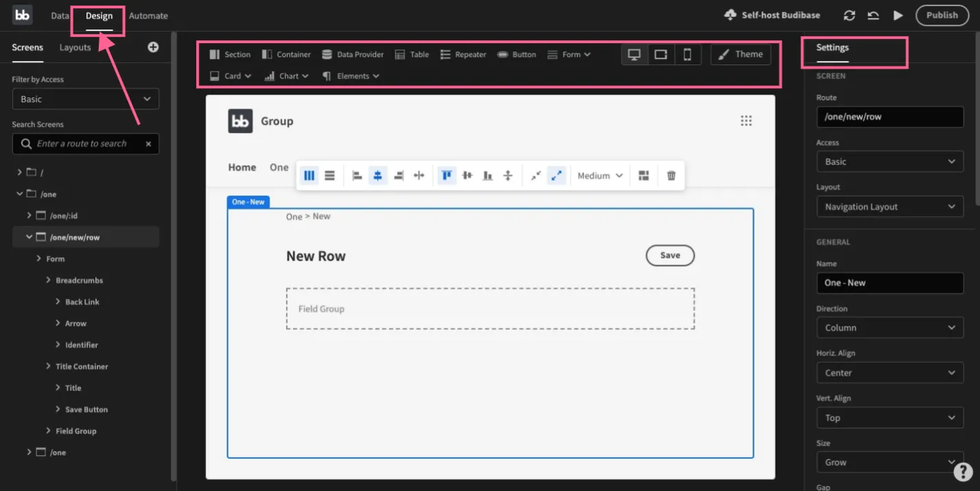The height and width of the screenshot is (491, 980).
Task: Toggle column direction layout icon
Action: [309, 176]
